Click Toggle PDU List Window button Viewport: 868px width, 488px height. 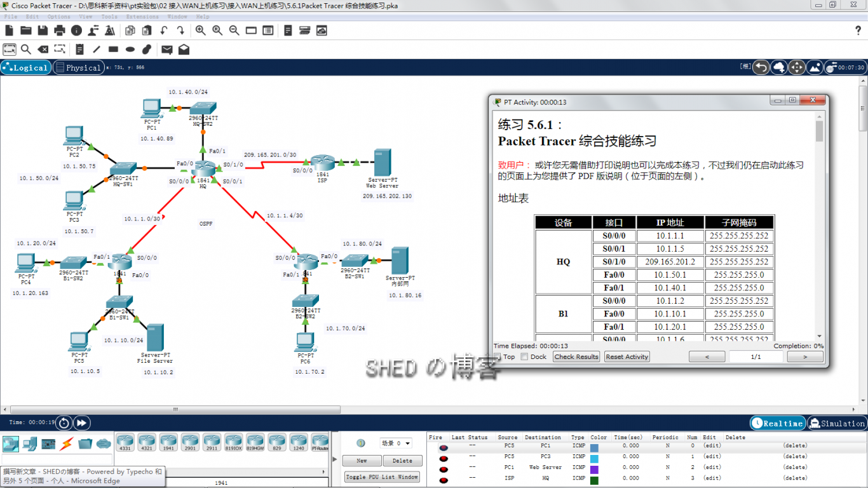coord(382,477)
